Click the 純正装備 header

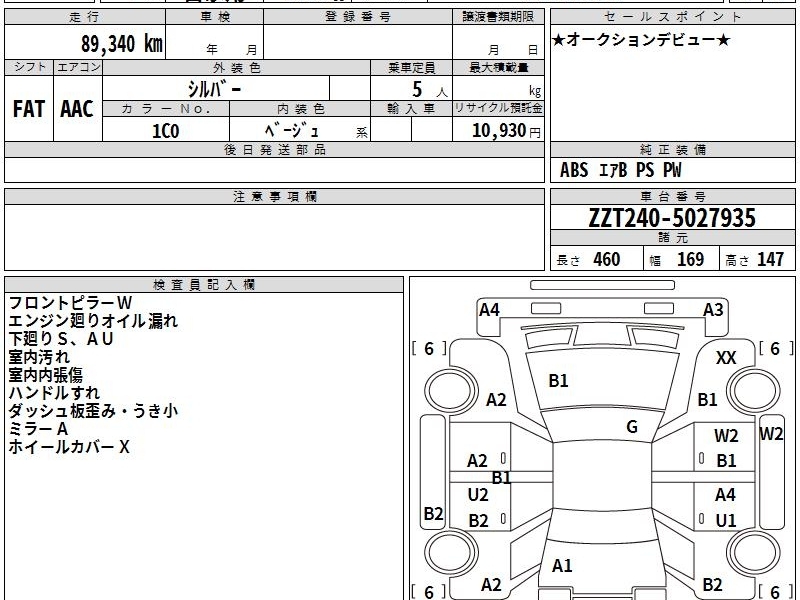tap(672, 149)
